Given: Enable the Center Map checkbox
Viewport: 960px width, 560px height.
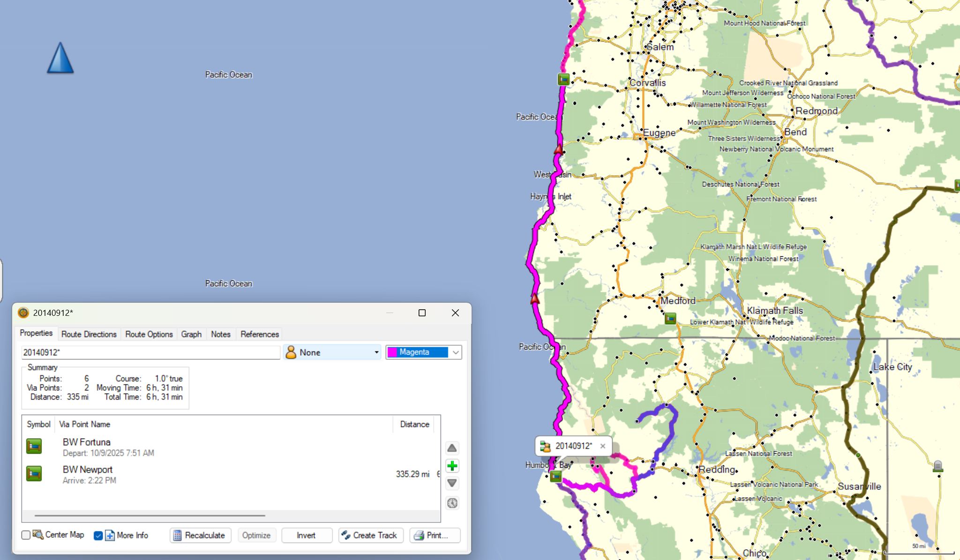Looking at the screenshot, I should (x=26, y=535).
